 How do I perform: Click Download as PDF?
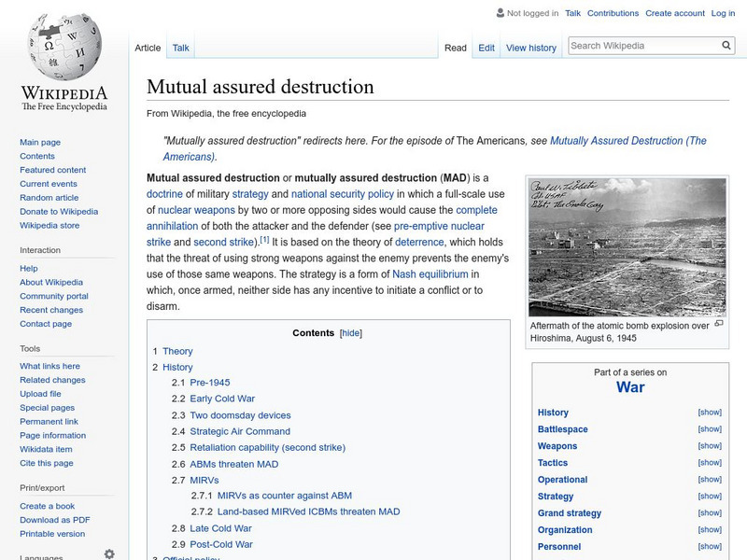[x=55, y=520]
